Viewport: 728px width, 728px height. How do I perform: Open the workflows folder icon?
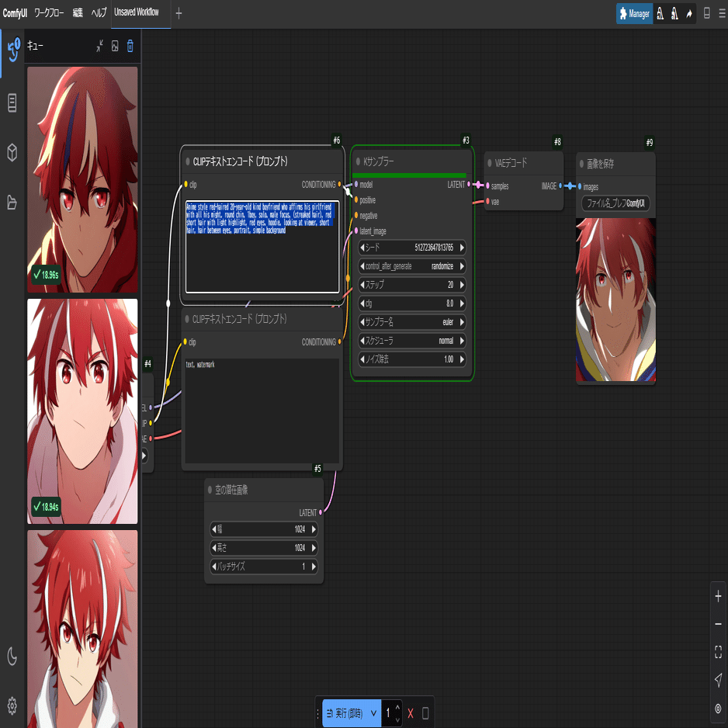click(x=12, y=203)
